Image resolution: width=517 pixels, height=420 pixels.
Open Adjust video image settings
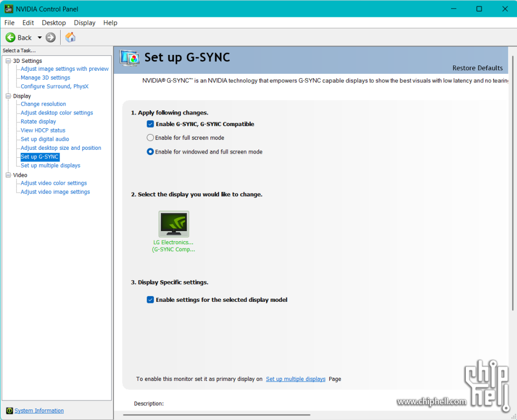point(55,192)
